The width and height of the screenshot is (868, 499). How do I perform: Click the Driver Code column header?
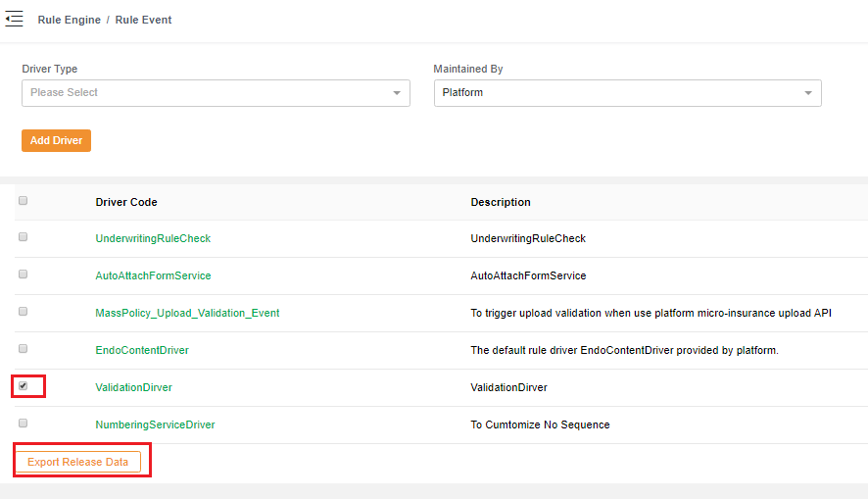[126, 202]
